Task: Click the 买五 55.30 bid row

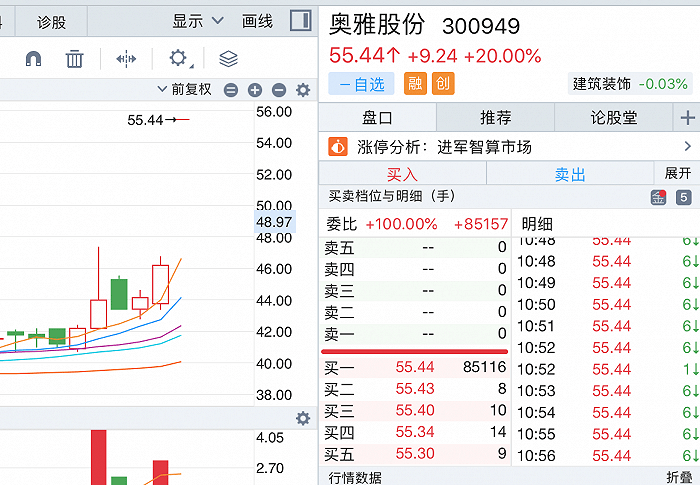Action: click(x=415, y=454)
